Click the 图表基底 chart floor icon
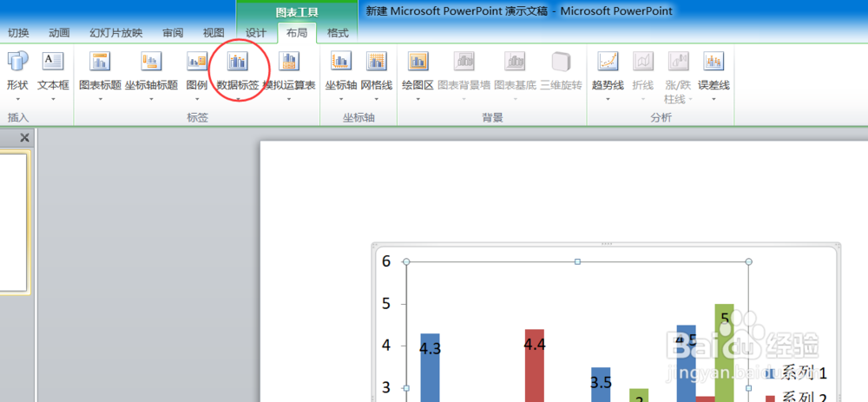 tap(515, 61)
